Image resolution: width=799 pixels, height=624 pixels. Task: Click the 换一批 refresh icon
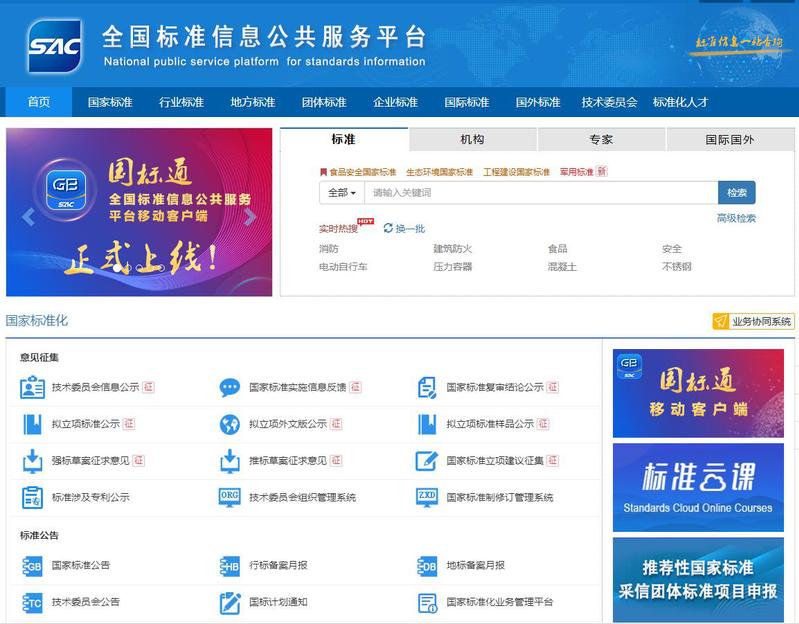(x=388, y=229)
